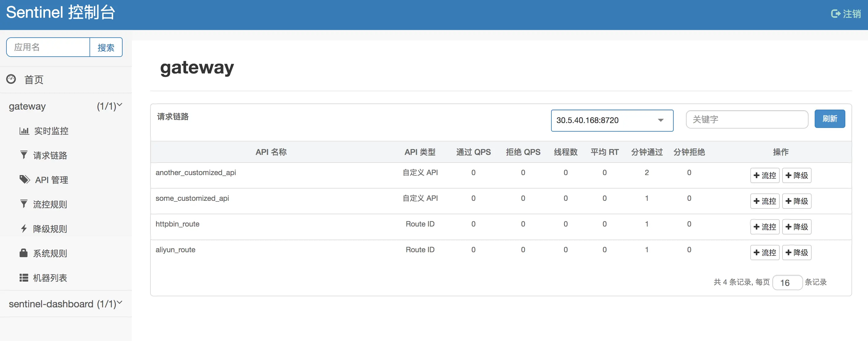Image resolution: width=868 pixels, height=341 pixels.
Task: Click the page size field showing 16
Action: pos(787,283)
